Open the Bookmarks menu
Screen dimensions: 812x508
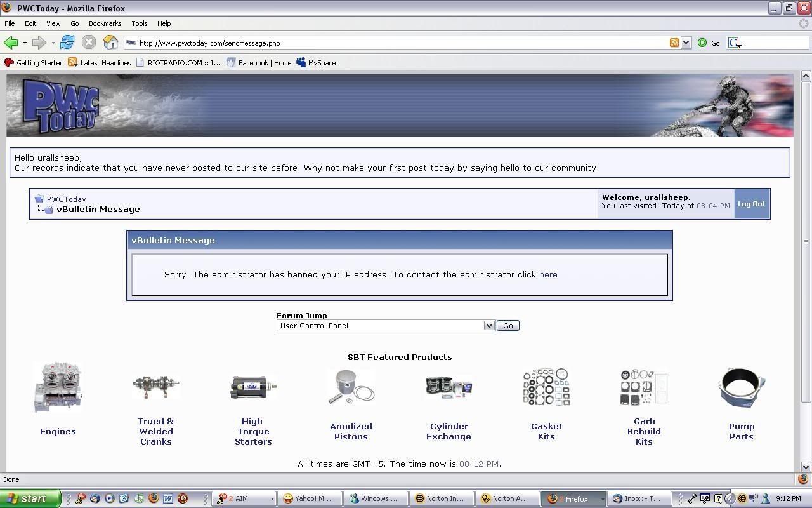[105, 23]
